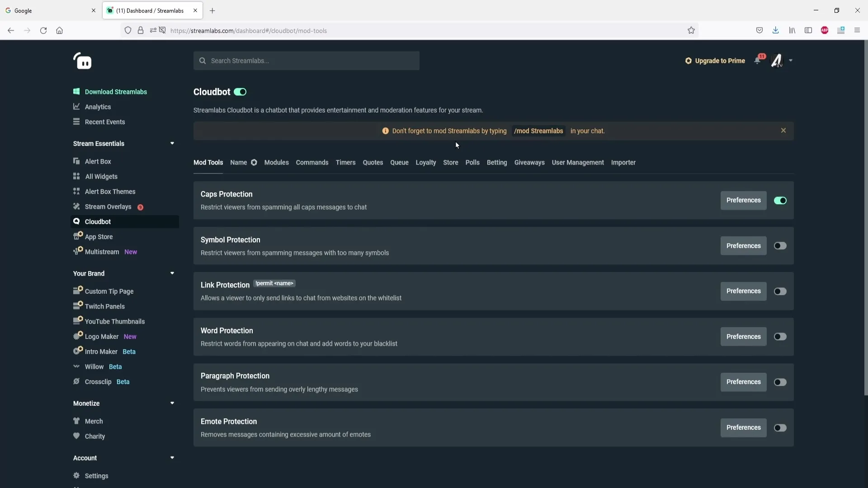Click the All Widgets grid icon
The image size is (868, 488).
point(76,176)
